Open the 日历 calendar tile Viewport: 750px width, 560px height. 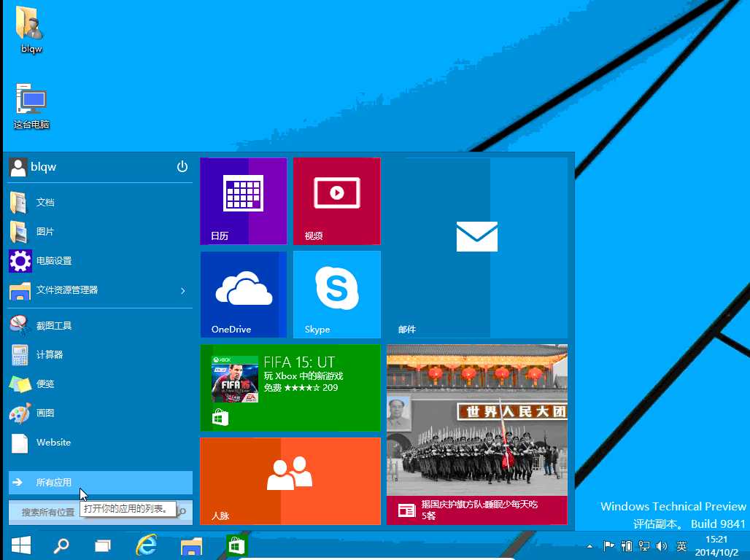[x=244, y=201]
